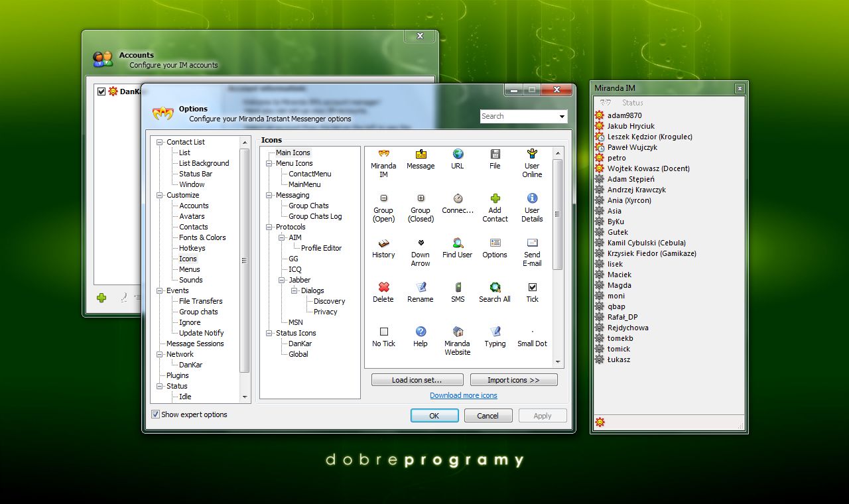Select Hotkeys in options tree
Viewport: 849px width, 504px height.
pos(192,248)
